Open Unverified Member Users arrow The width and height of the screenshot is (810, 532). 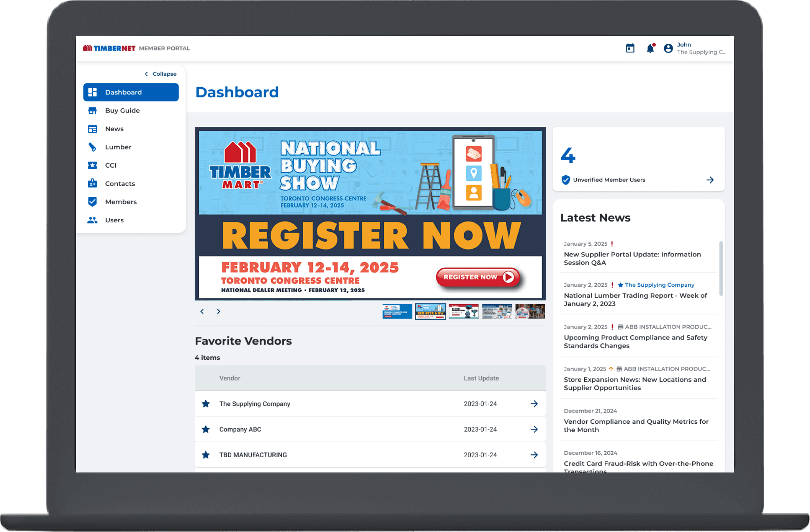click(x=709, y=180)
